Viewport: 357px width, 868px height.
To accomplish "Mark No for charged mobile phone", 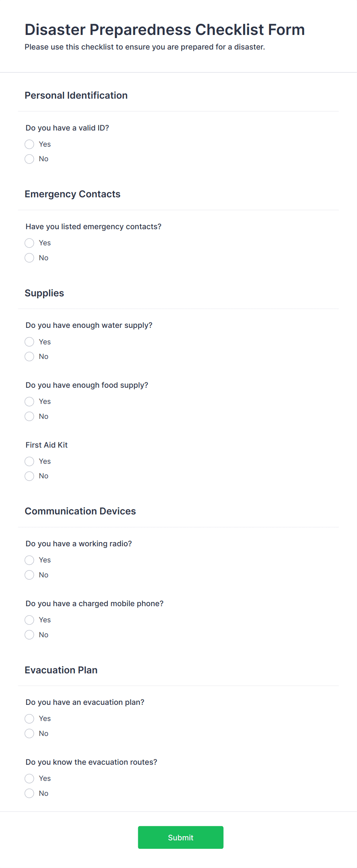I will (30, 635).
